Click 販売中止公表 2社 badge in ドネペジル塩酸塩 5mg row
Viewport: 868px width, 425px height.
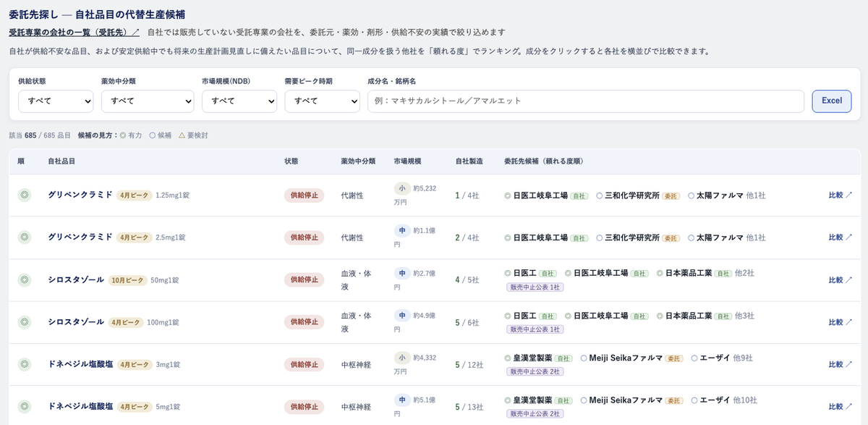click(535, 413)
